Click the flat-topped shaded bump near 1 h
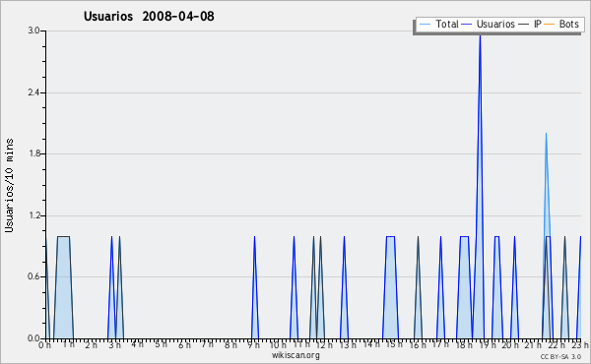The height and width of the screenshot is (364, 591). click(x=63, y=286)
